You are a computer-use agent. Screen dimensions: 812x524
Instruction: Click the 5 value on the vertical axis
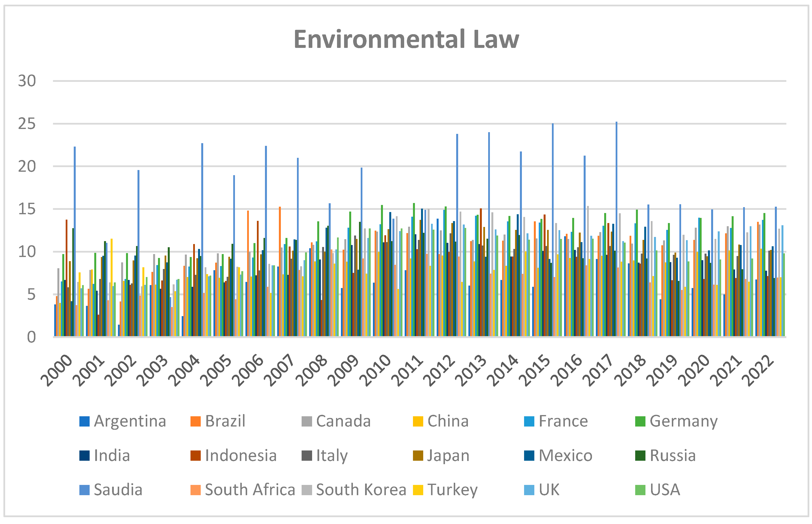coord(31,294)
